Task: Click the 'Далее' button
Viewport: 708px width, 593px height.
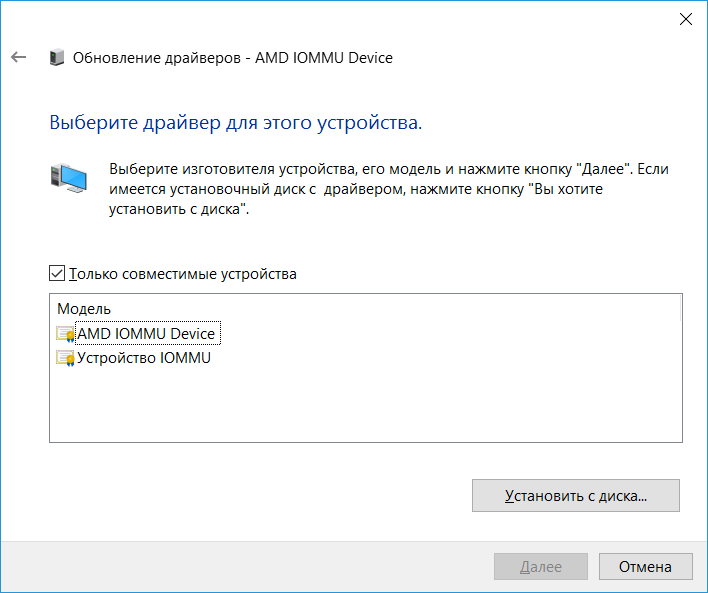Action: pyautogui.click(x=541, y=567)
